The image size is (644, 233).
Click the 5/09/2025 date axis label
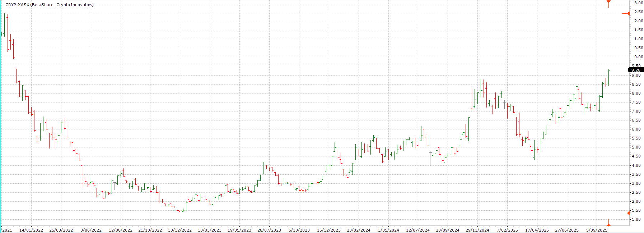tap(597, 230)
